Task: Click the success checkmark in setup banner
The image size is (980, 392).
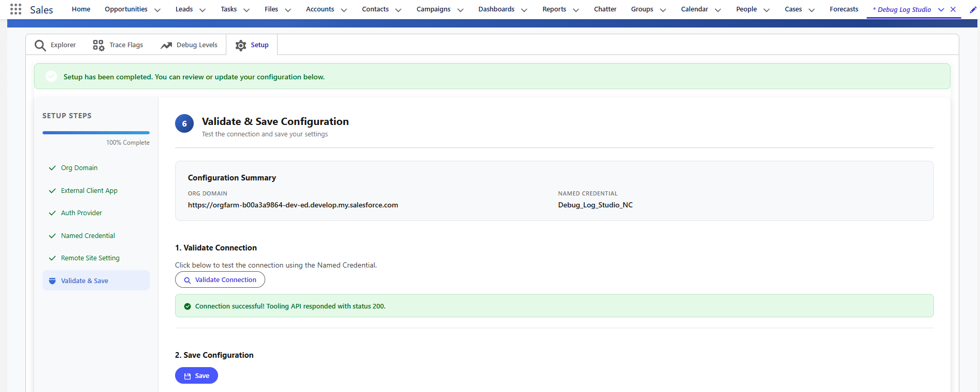Action: [x=51, y=76]
